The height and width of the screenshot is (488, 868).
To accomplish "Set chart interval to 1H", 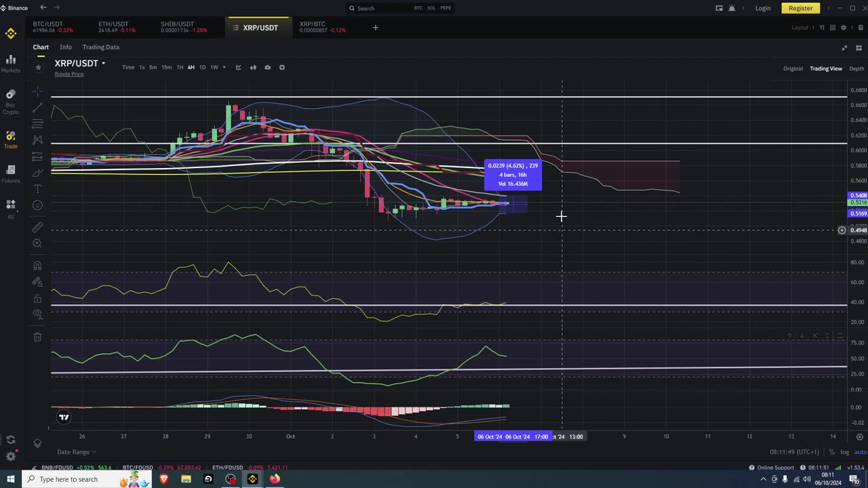I will 180,67.
